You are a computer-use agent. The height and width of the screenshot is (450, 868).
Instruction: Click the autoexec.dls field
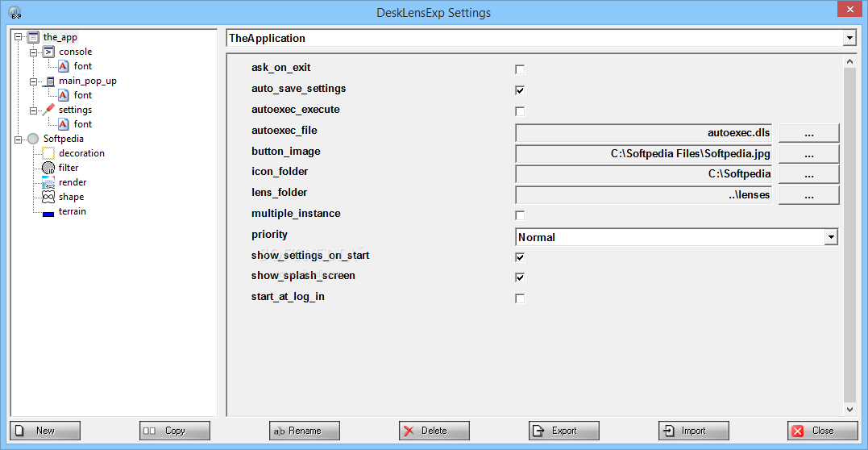645,133
